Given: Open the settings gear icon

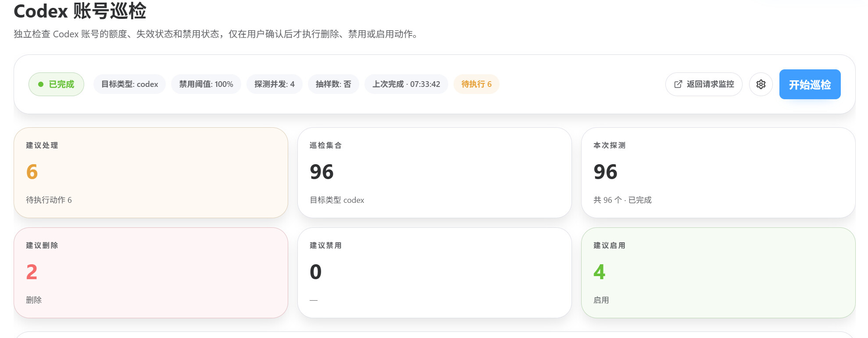Looking at the screenshot, I should point(761,84).
